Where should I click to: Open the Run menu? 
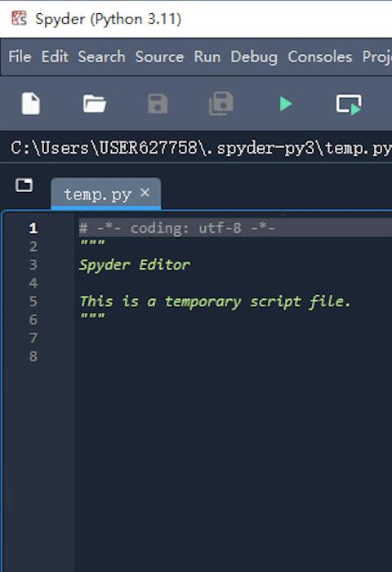click(207, 57)
